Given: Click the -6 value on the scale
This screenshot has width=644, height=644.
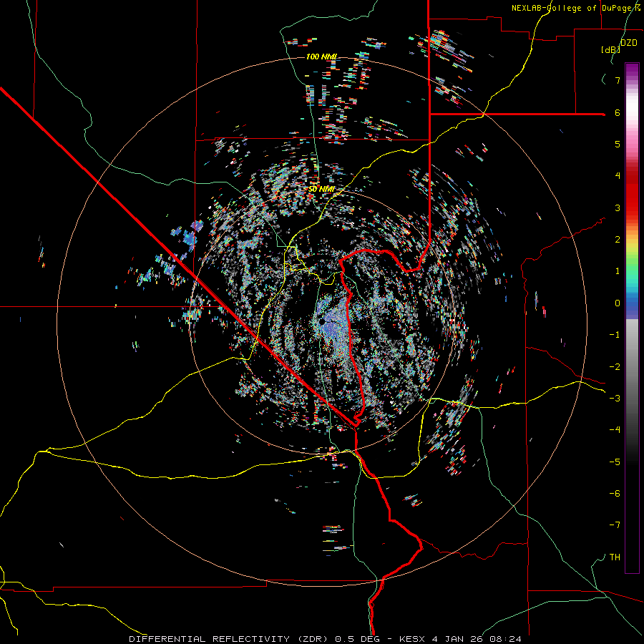Looking at the screenshot, I should click(x=615, y=494).
